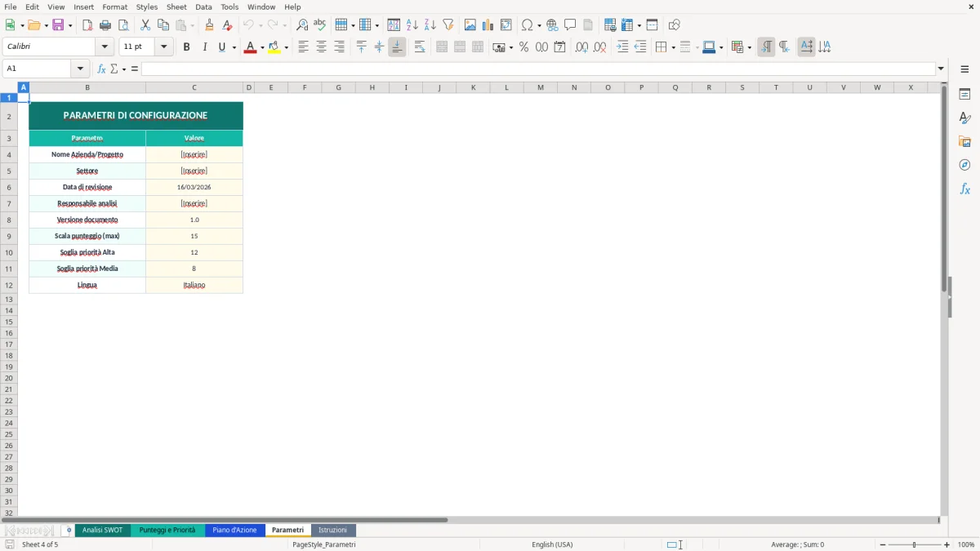This screenshot has height=551, width=980.
Task: Click the Define Print Area icon
Action: 610,25
